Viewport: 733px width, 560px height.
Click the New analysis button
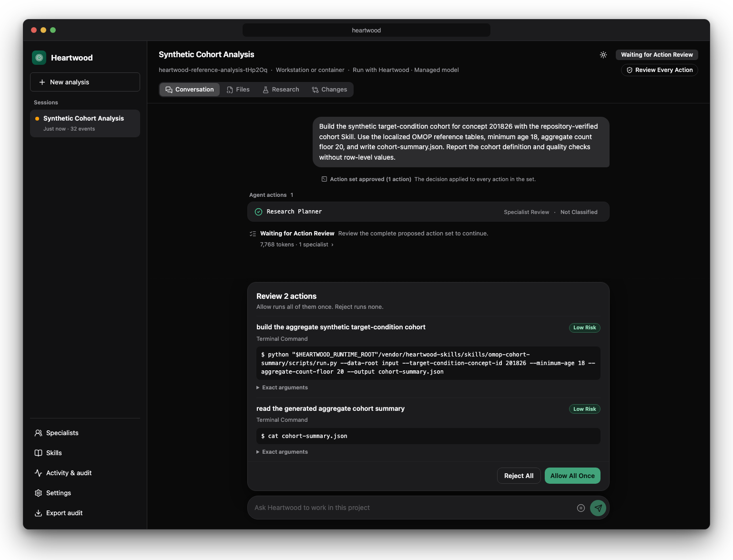point(85,82)
